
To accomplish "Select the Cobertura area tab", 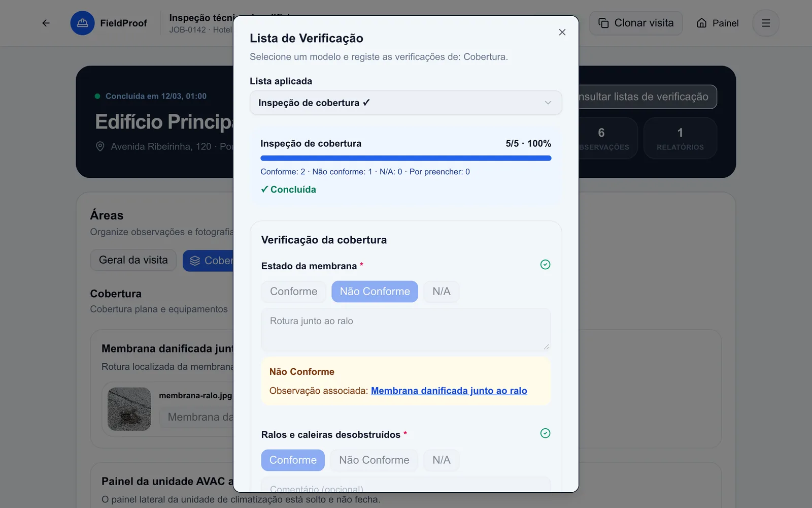I will coord(208,261).
